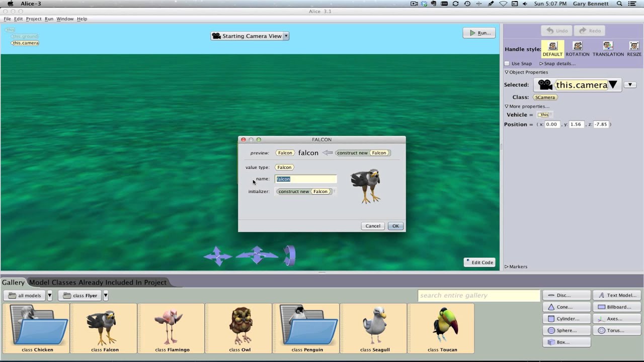Switch to the Gallery tab

(x=13, y=282)
